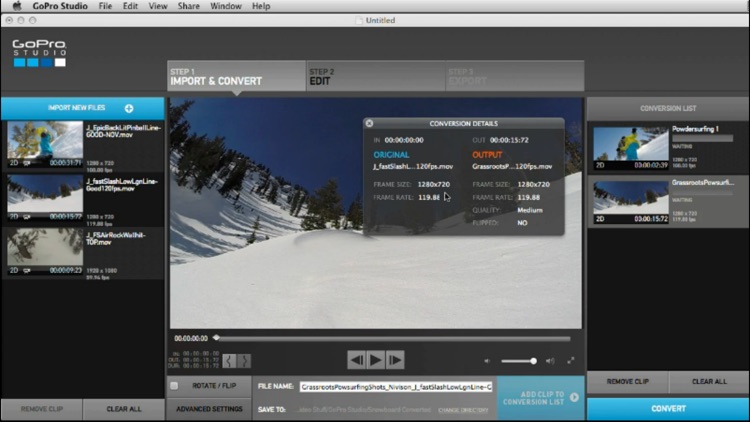Click Change Directory link
750x422 pixels.
tap(462, 410)
